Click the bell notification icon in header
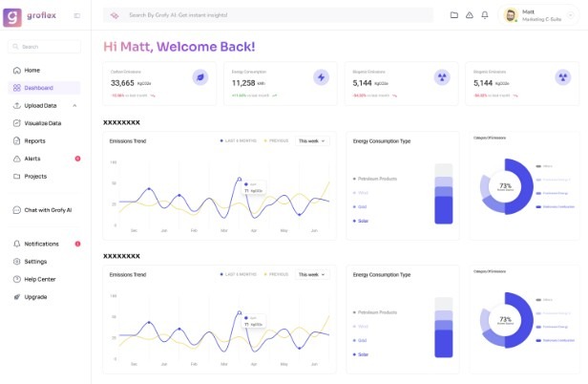588x384 pixels. point(484,15)
